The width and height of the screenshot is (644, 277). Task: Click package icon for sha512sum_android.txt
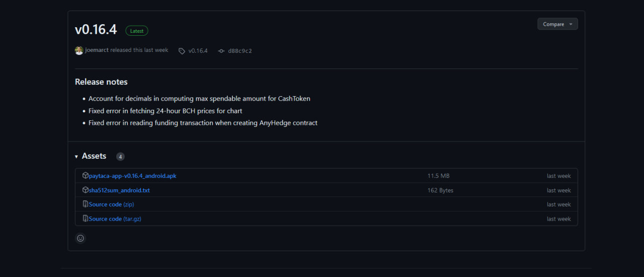86,190
